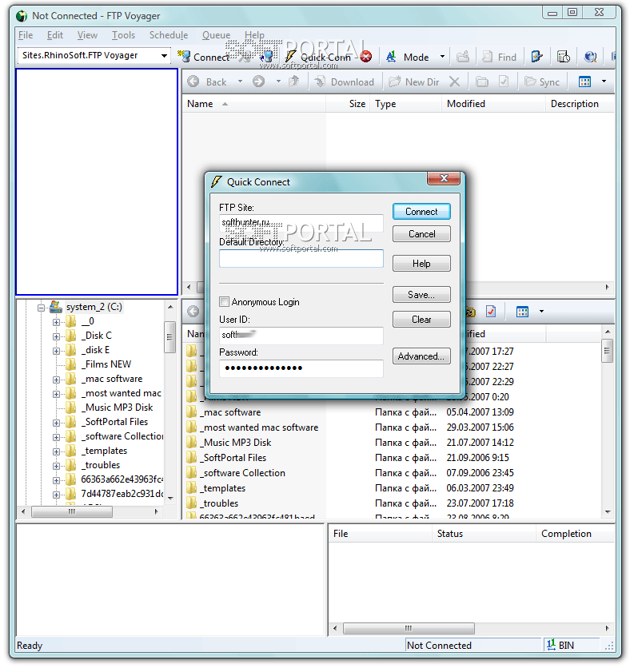The image size is (630, 672).
Task: Click the remote Delete X icon
Action: click(455, 82)
